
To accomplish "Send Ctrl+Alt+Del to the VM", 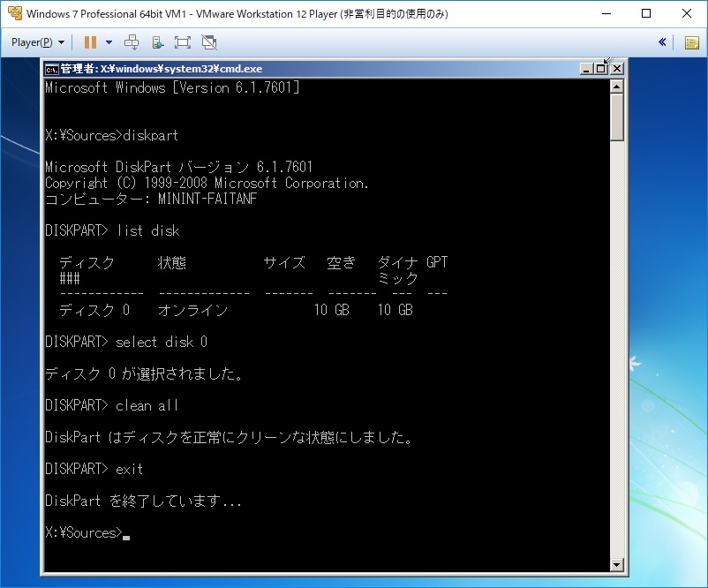I will 132,42.
